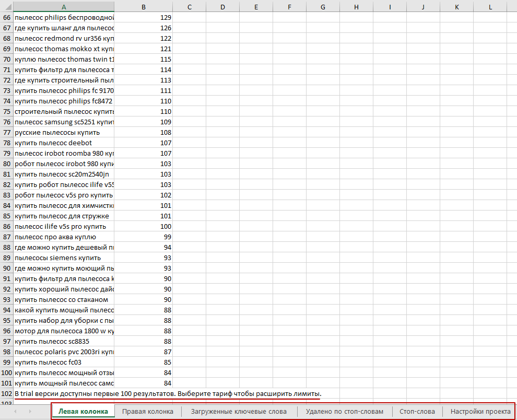
Task: Click cell 'купить пылесос sc20m2540jn'
Action: click(64, 174)
